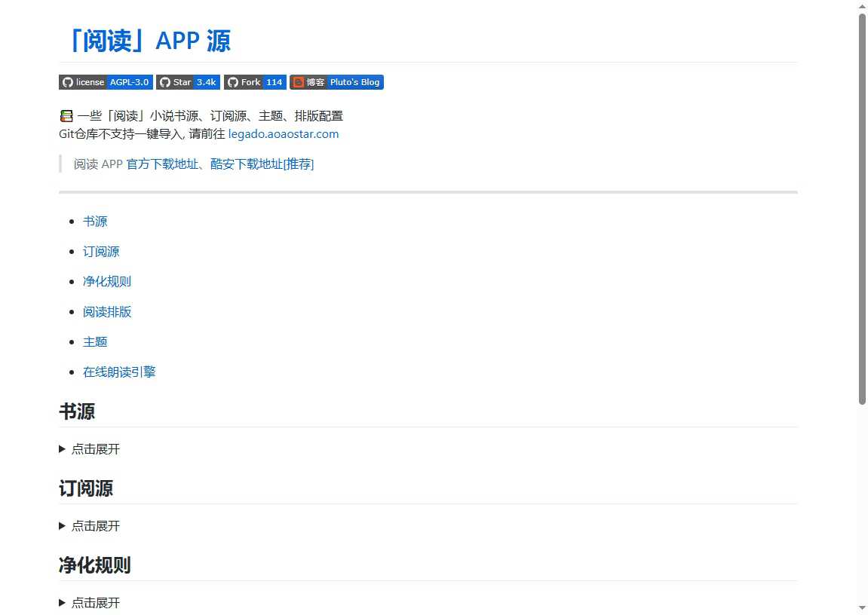Open the 酷安下载地址[推荐] link

tap(262, 164)
